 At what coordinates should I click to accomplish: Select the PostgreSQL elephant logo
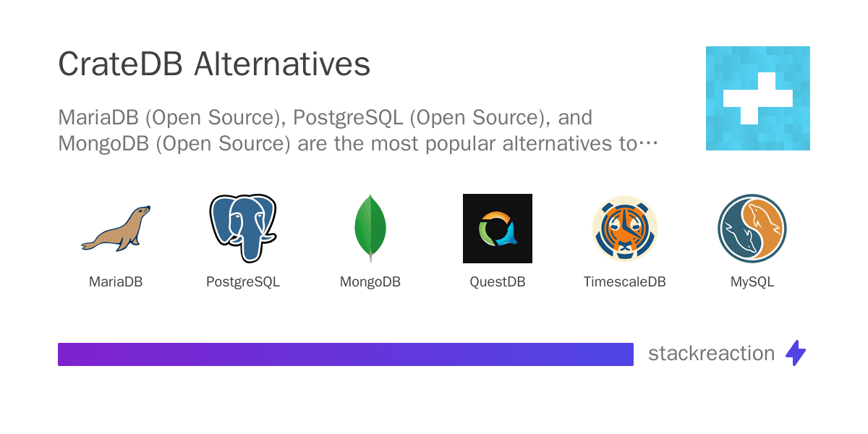[x=243, y=229]
